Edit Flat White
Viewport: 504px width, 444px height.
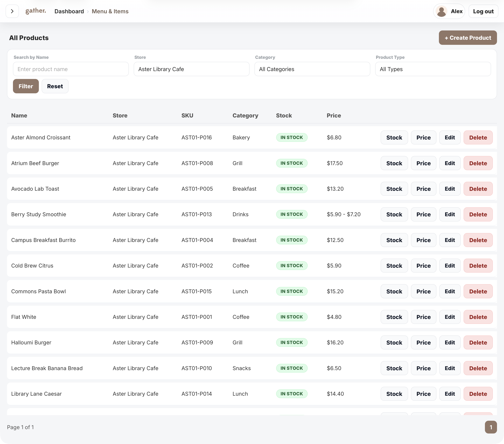point(450,317)
